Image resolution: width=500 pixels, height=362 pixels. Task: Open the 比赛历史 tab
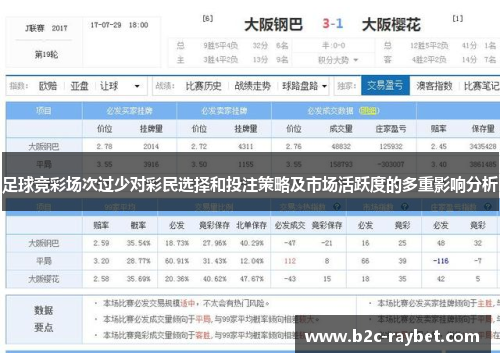(203, 86)
